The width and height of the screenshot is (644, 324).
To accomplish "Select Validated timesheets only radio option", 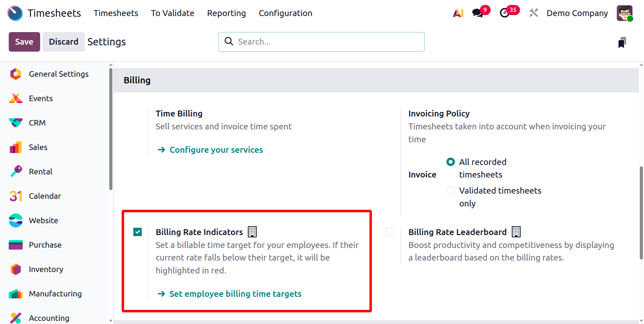I will pos(451,190).
